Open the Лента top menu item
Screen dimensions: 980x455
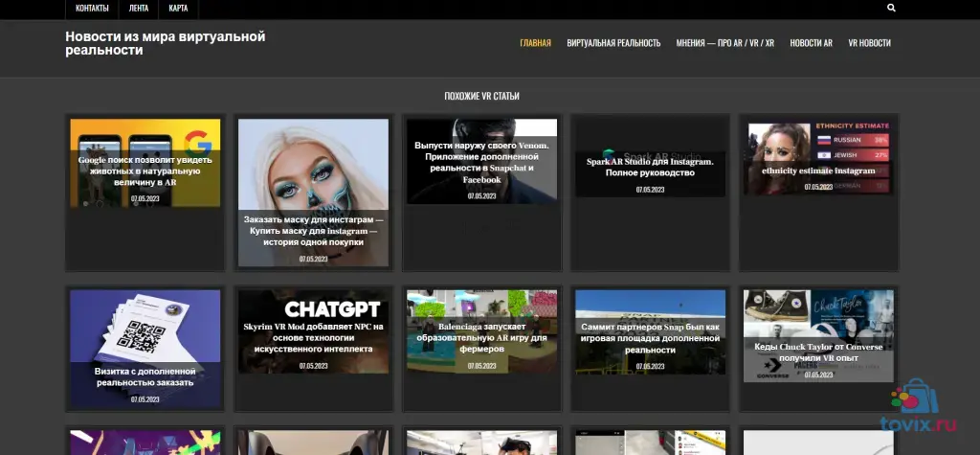[x=139, y=9]
